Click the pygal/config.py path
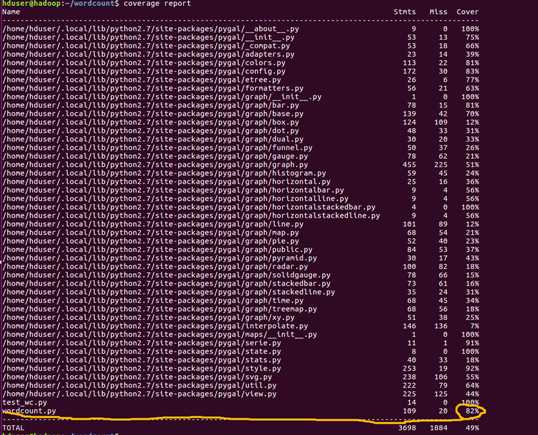Image resolution: width=538 pixels, height=435 pixels. (144, 71)
